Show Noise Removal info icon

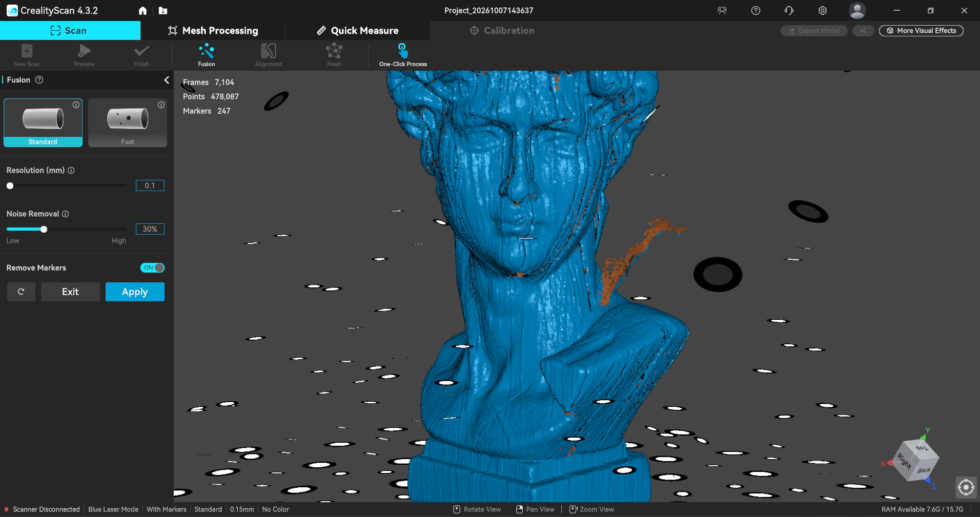click(66, 214)
